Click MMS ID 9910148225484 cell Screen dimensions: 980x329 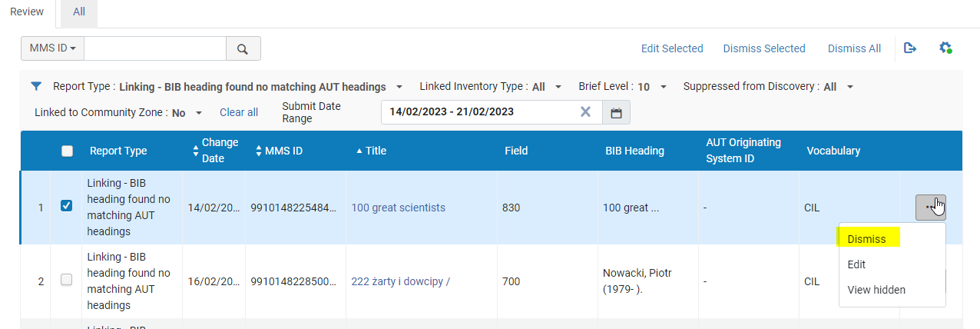(x=293, y=208)
